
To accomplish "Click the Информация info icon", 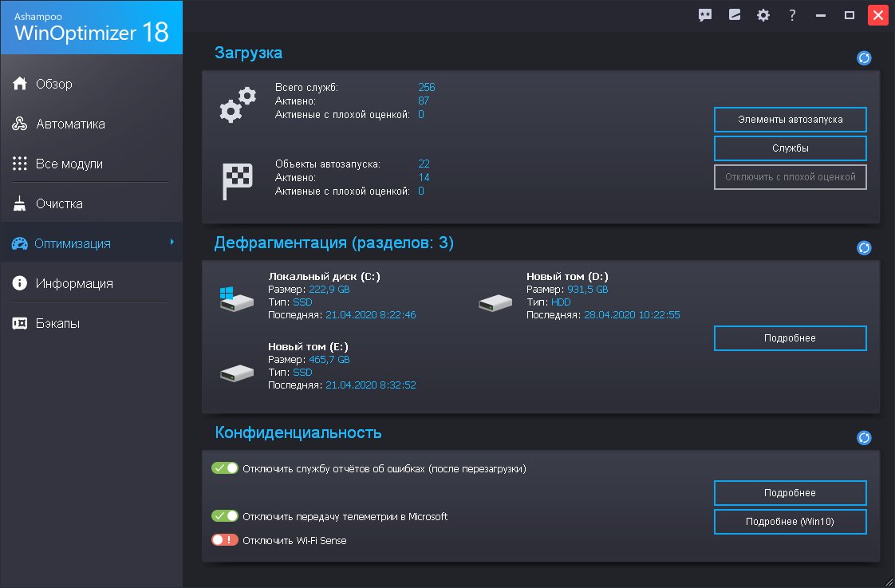I will [x=20, y=283].
